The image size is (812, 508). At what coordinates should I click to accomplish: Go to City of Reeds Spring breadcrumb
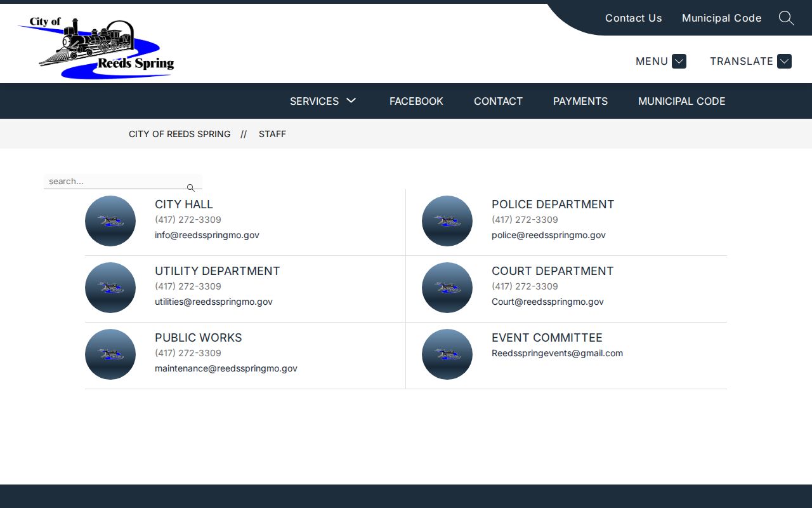pyautogui.click(x=180, y=134)
